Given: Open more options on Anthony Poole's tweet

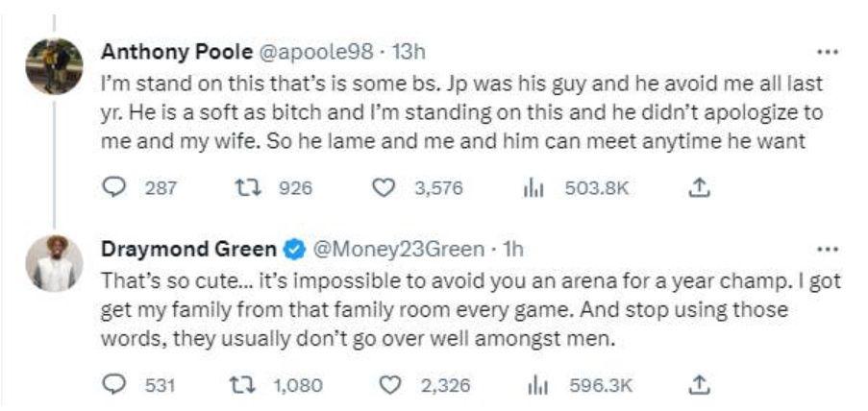Looking at the screenshot, I should pos(825,52).
